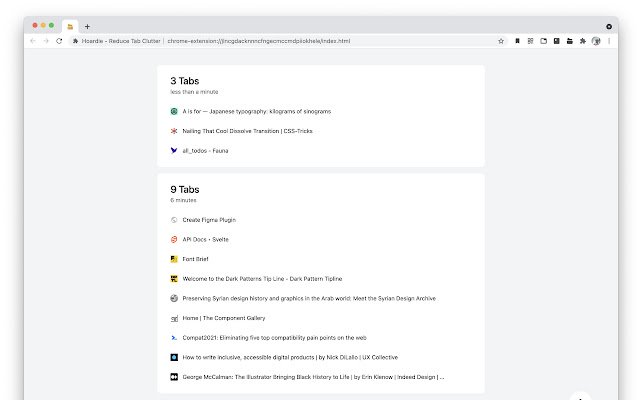Open the 'API Docs • Svelte' link
The image size is (640, 400).
pos(205,240)
